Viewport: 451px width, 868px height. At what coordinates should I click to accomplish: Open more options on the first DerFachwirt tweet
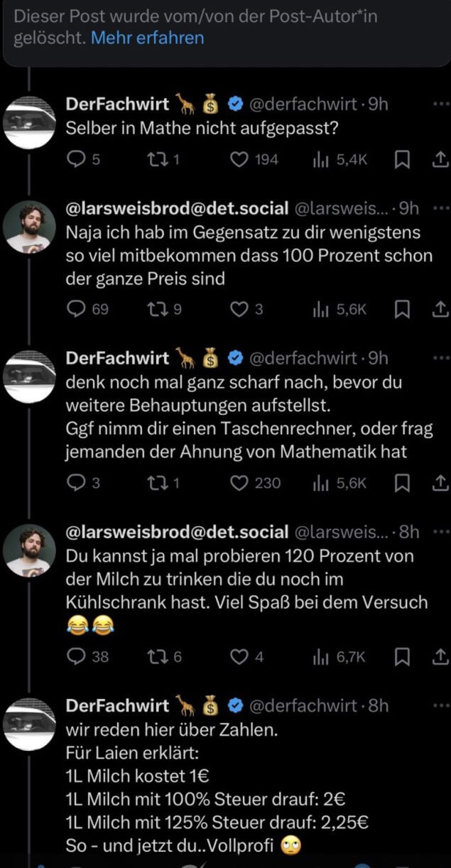tap(441, 104)
